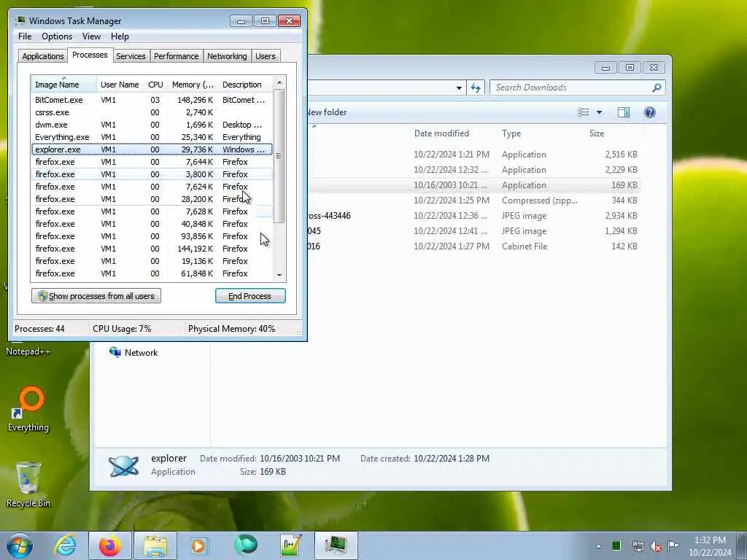Screen dimensions: 747x560
Task: Select the csrss.exe process row
Action: tap(152, 112)
